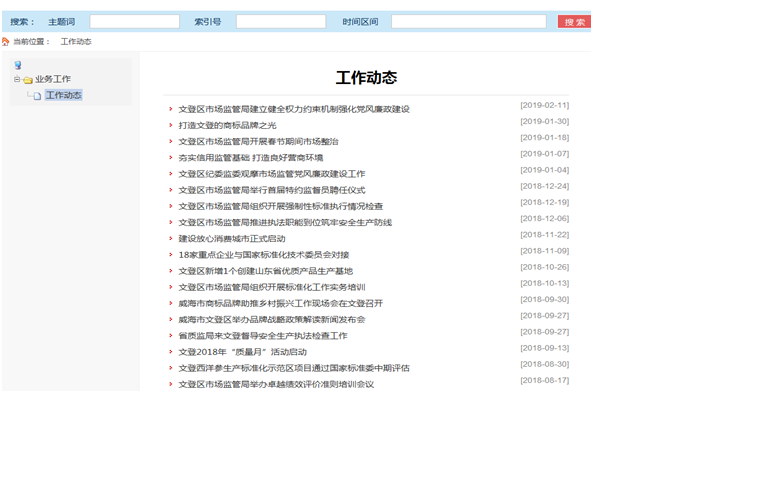
Task: Click 工作动态 in the breadcrumb
Action: pyautogui.click(x=76, y=42)
